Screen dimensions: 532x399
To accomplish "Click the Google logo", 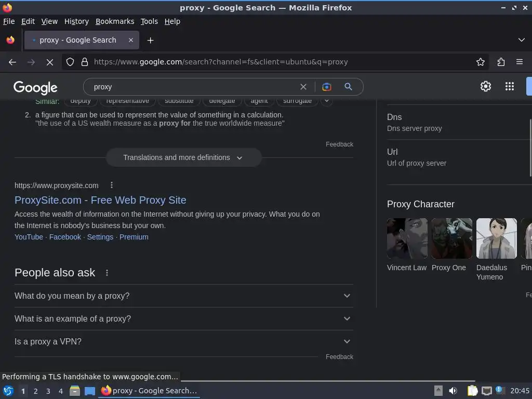I will (35, 87).
